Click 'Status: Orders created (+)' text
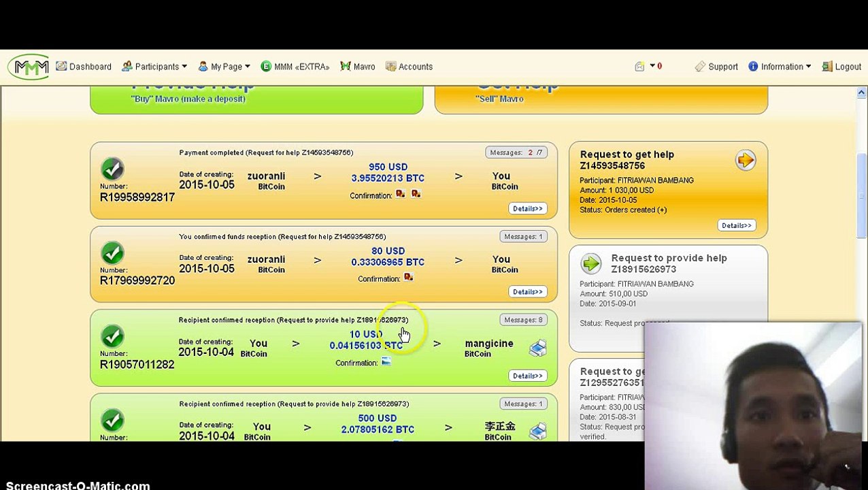 click(x=623, y=210)
